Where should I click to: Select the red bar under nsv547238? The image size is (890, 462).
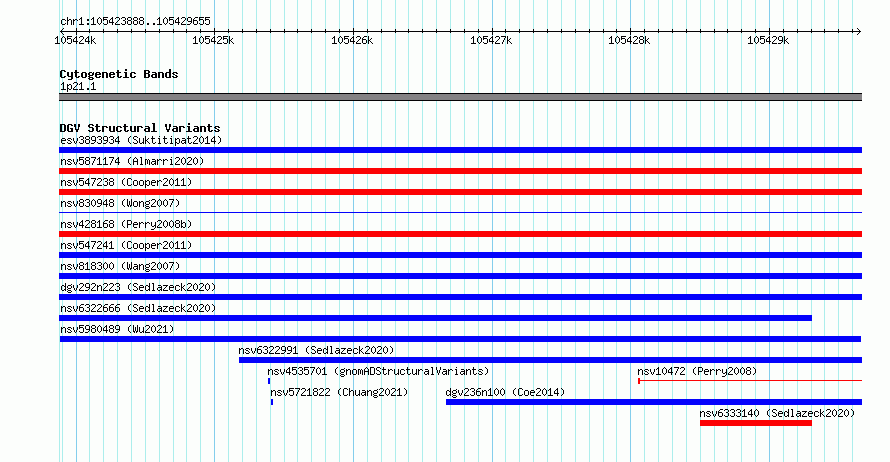coord(460,192)
